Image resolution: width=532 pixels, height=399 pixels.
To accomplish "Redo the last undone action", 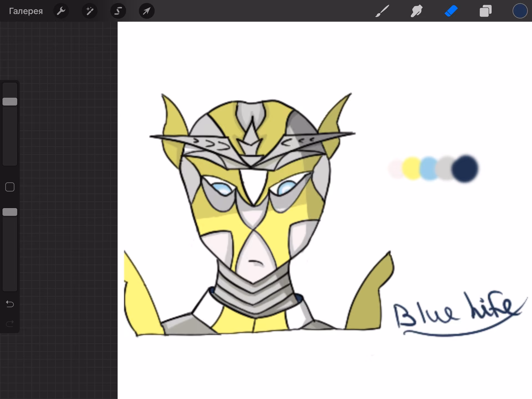I will (x=10, y=323).
